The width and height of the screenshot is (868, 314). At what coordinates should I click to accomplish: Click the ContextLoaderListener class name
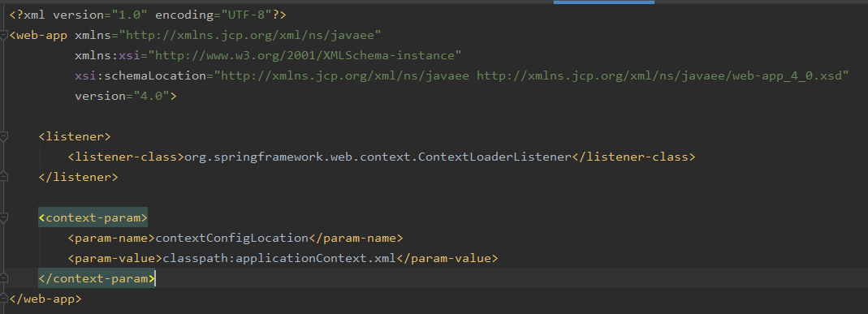(x=378, y=157)
